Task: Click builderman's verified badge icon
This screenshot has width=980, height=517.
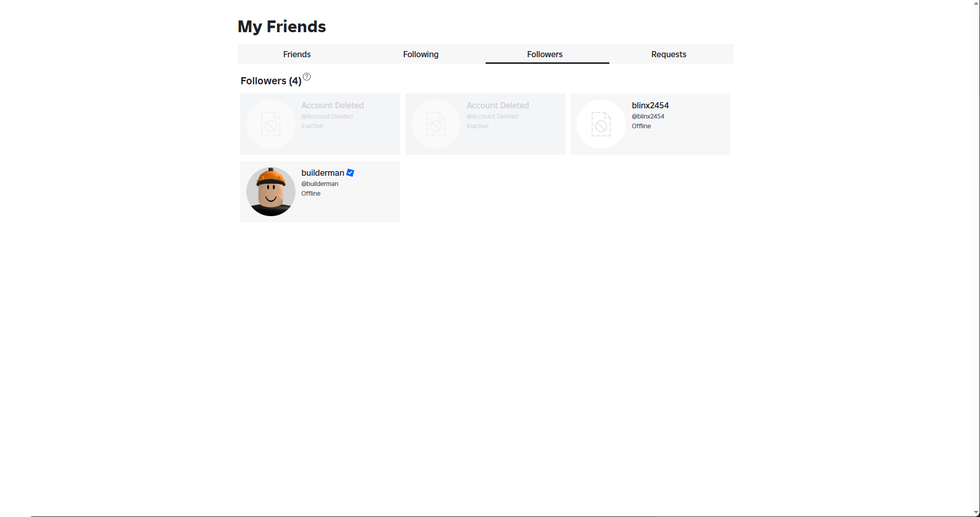Action: point(350,173)
